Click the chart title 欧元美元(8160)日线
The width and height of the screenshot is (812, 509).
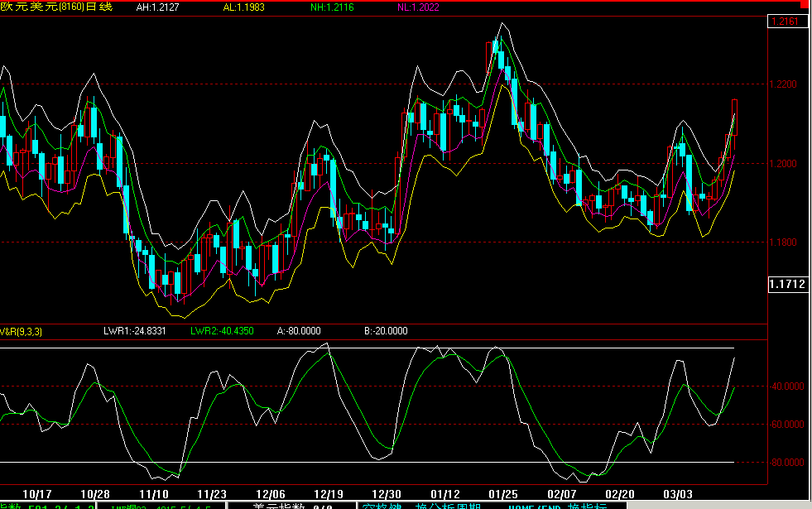[x=56, y=7]
